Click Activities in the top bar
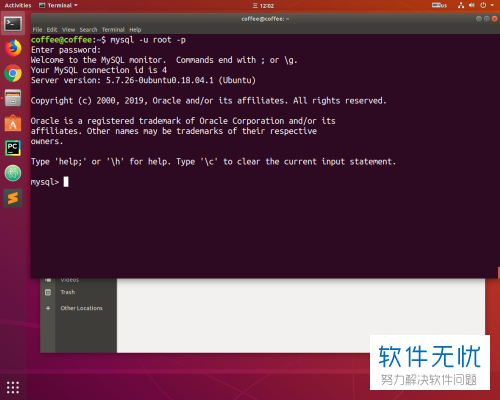Image resolution: width=500 pixels, height=400 pixels. coord(18,5)
